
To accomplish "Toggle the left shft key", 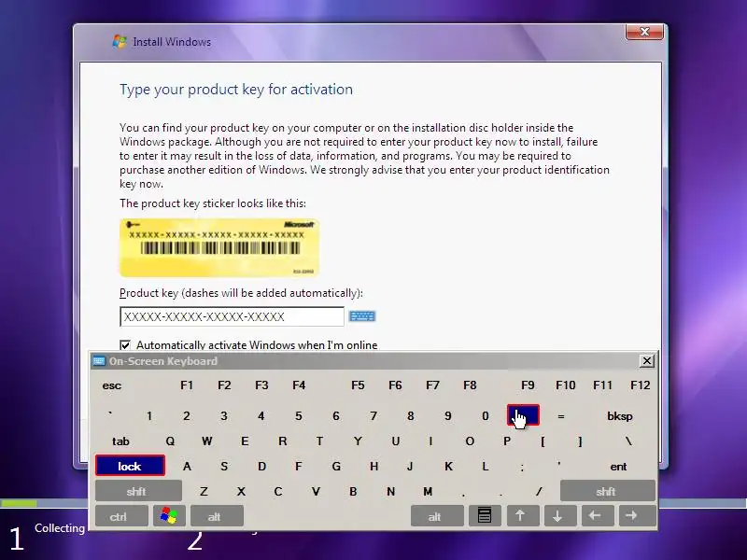I will pos(137,492).
